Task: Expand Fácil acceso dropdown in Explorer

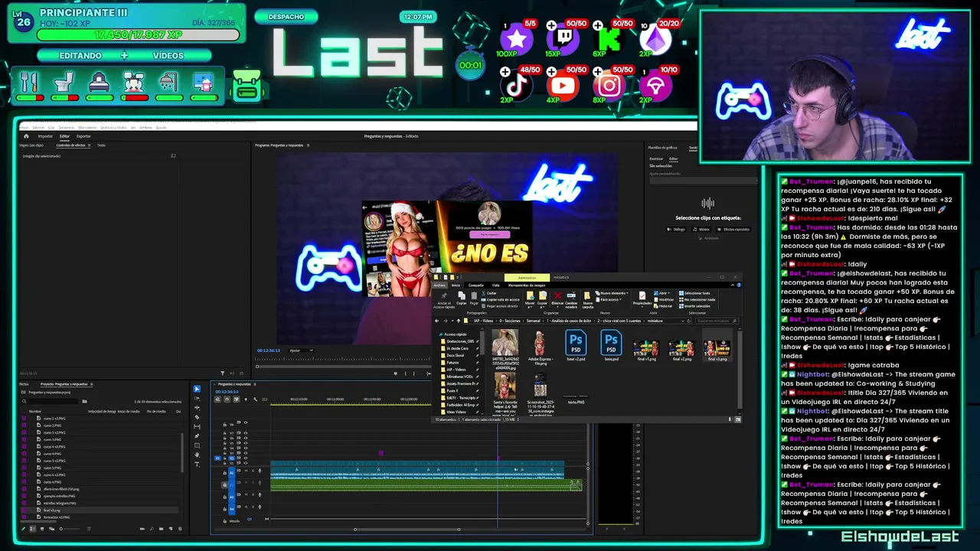Action: pyautogui.click(x=609, y=300)
